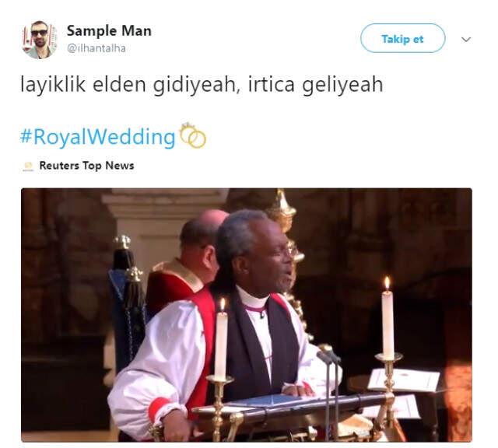
Task: Click the Takip et follow button
Action: pos(402,38)
